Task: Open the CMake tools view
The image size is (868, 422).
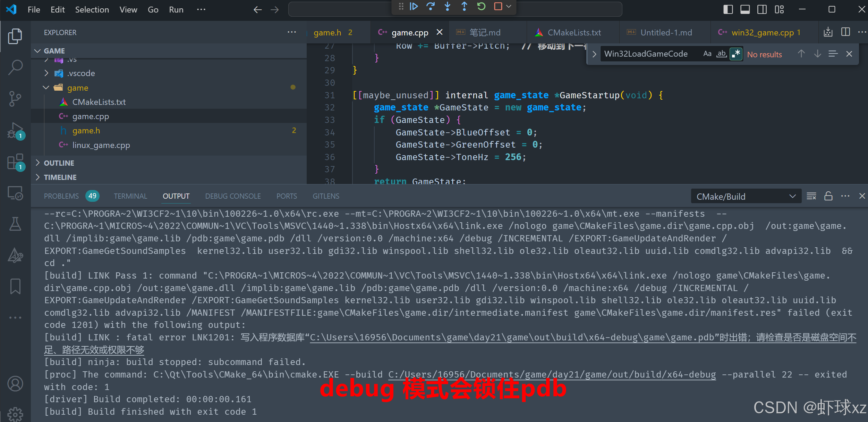Action: pyautogui.click(x=15, y=255)
